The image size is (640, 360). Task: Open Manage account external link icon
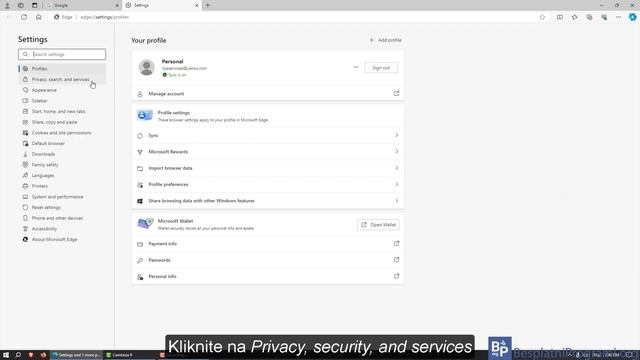click(396, 93)
